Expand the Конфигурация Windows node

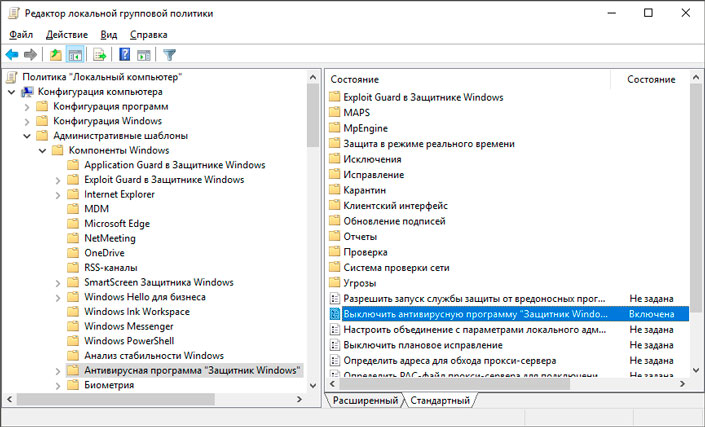pos(27,121)
